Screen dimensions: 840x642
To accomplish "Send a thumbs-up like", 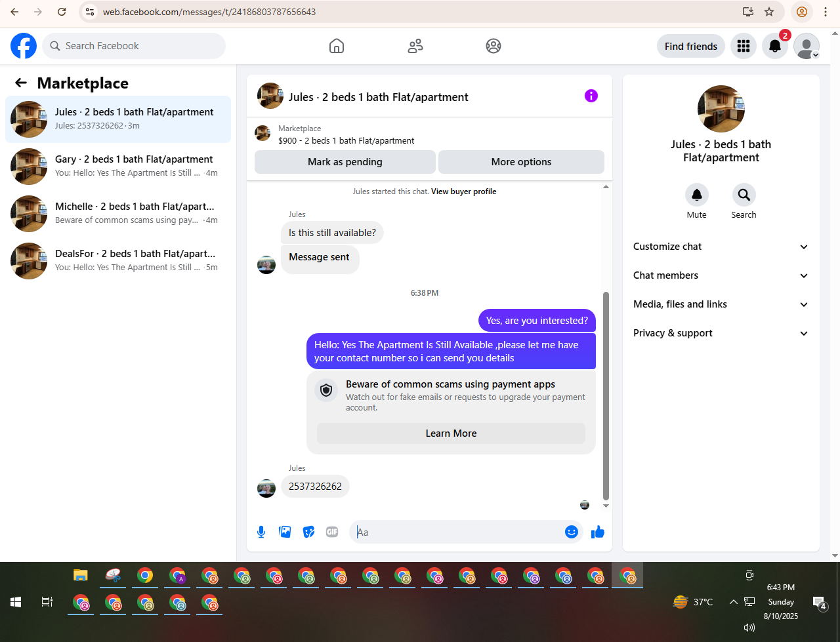I will coord(598,532).
